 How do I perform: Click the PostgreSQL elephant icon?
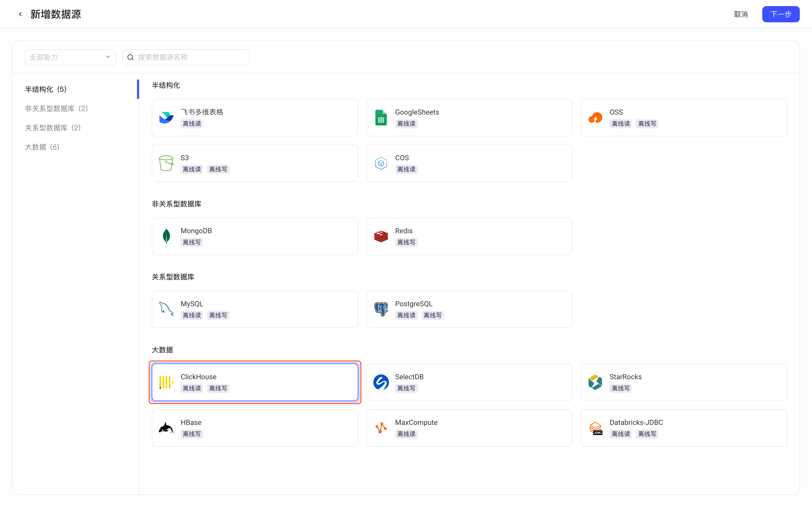(x=381, y=309)
